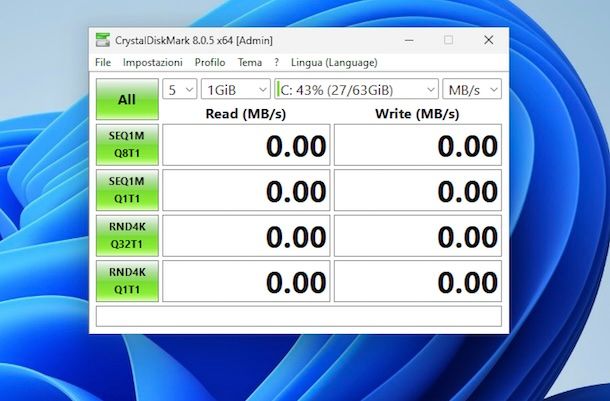
Task: Click the RND4K Q32T1 write result 0.00
Action: click(418, 236)
